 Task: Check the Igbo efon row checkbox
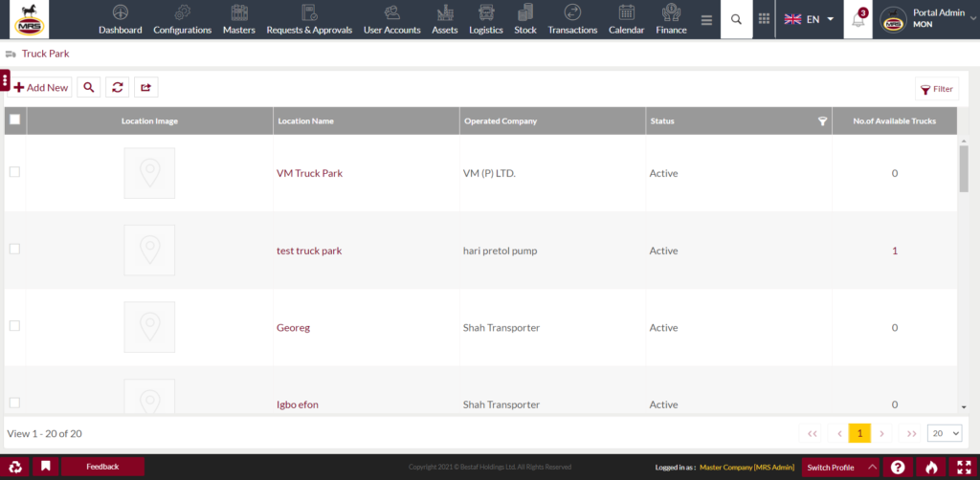pyautogui.click(x=14, y=403)
